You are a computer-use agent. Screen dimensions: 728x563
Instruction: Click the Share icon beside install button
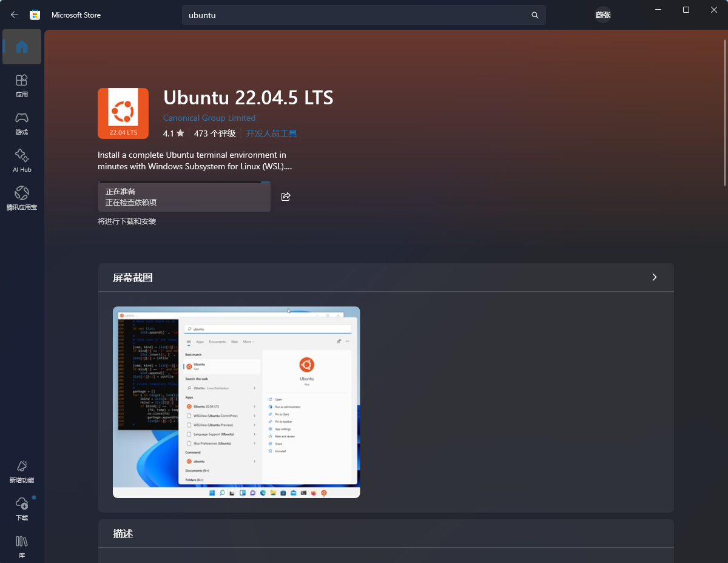[286, 197]
